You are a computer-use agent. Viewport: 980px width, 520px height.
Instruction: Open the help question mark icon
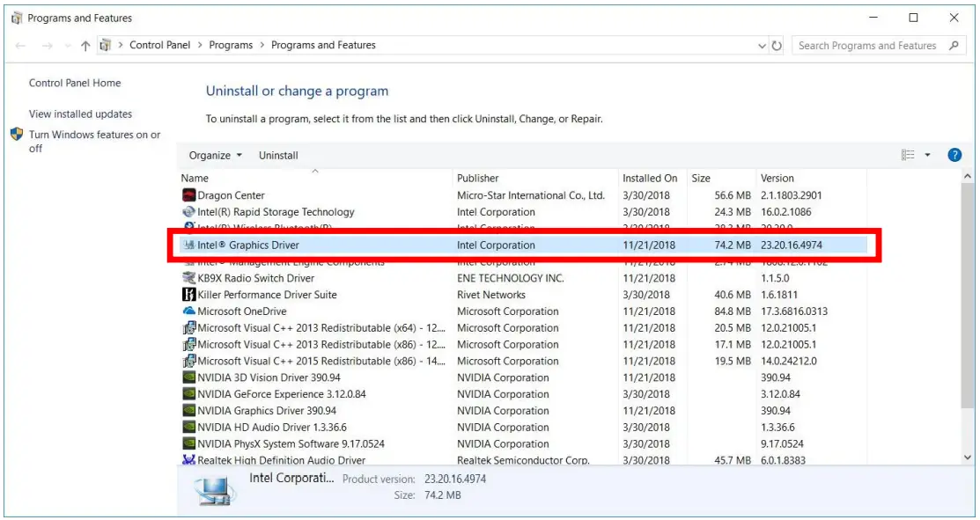tap(954, 156)
